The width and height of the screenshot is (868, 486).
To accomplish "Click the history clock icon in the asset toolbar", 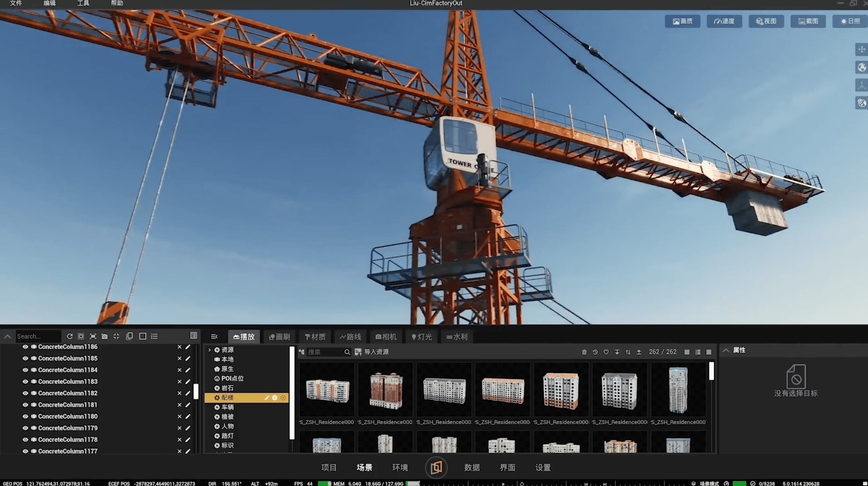I will 595,352.
